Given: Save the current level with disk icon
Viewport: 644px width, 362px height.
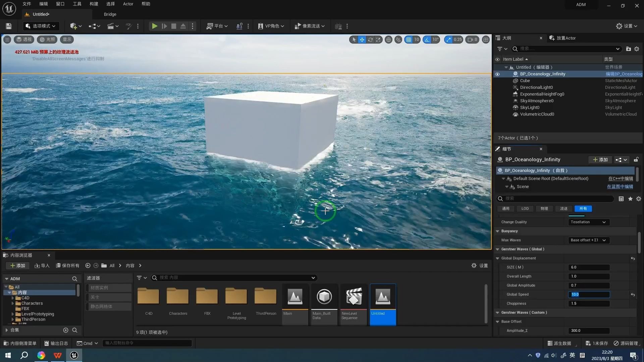Looking at the screenshot, I should point(9,26).
